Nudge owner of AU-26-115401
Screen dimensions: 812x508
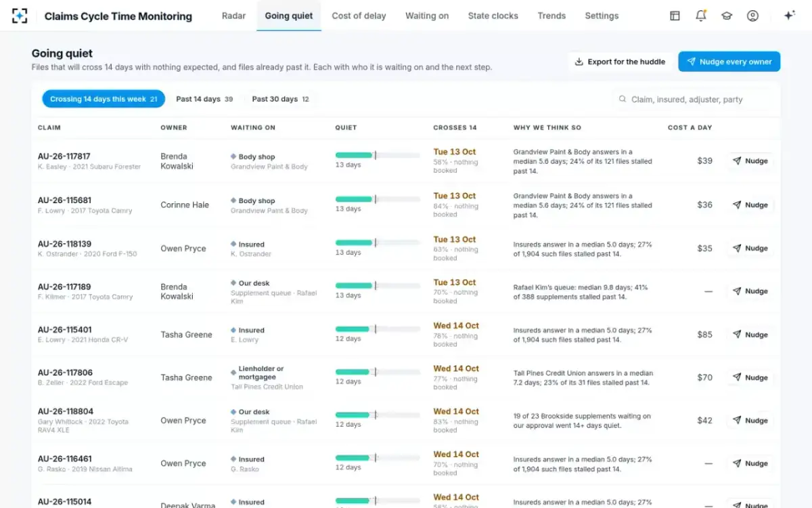[x=750, y=335]
